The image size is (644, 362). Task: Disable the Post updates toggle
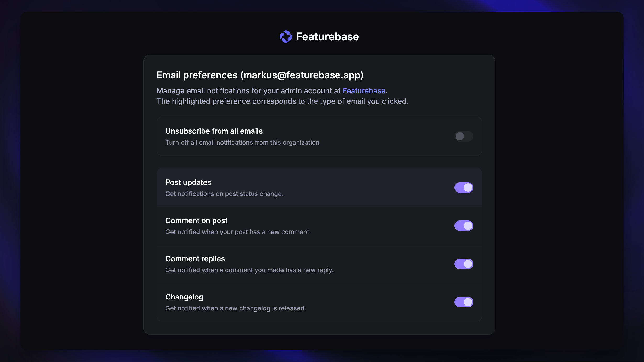[x=464, y=188]
